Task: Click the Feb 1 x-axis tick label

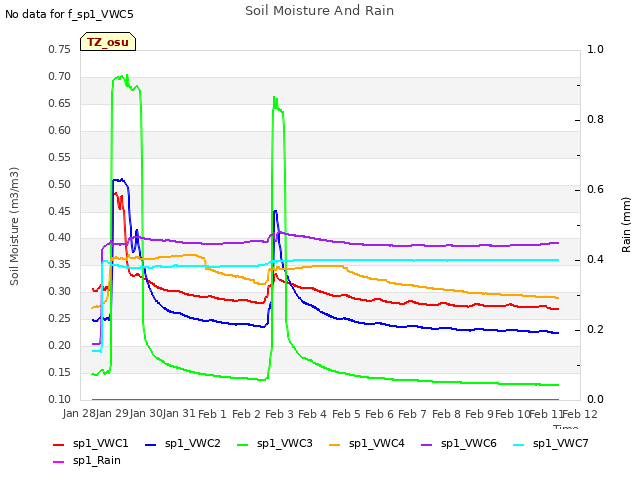Action: tap(212, 414)
